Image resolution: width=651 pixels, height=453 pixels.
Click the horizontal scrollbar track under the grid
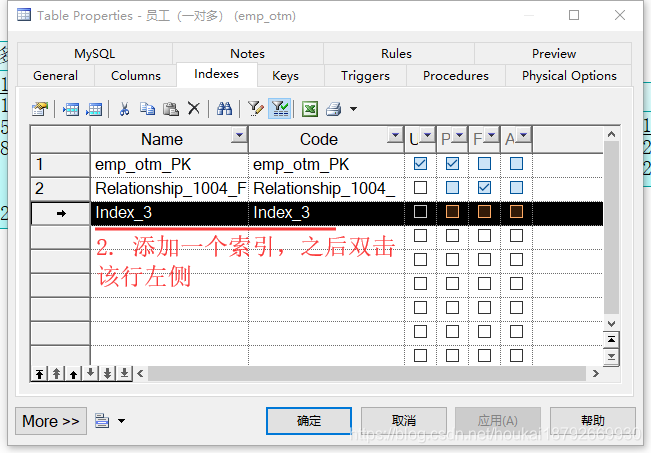pos(367,374)
